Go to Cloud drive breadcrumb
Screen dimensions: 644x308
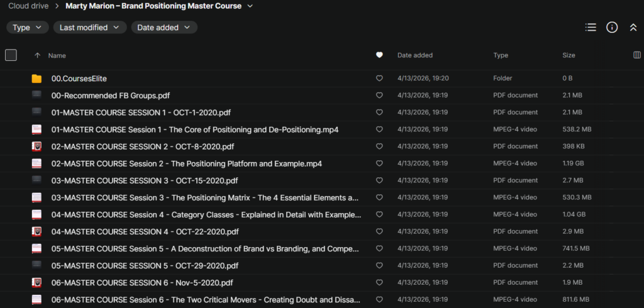[29, 6]
